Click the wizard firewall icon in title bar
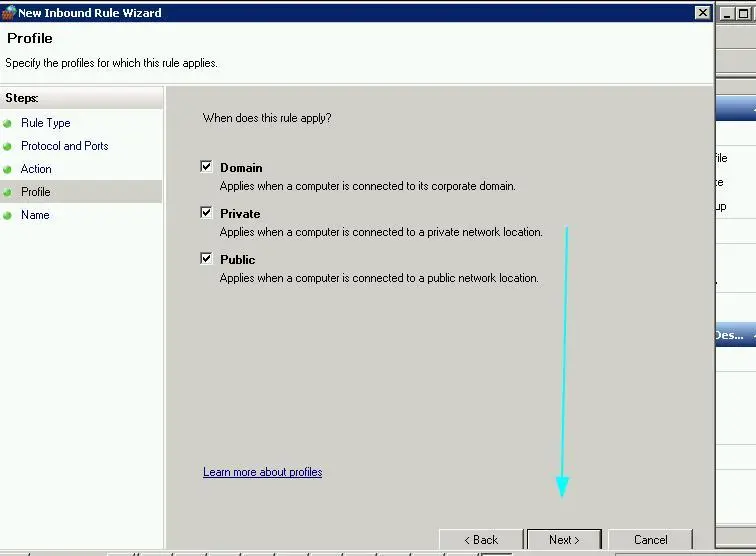 (x=9, y=13)
